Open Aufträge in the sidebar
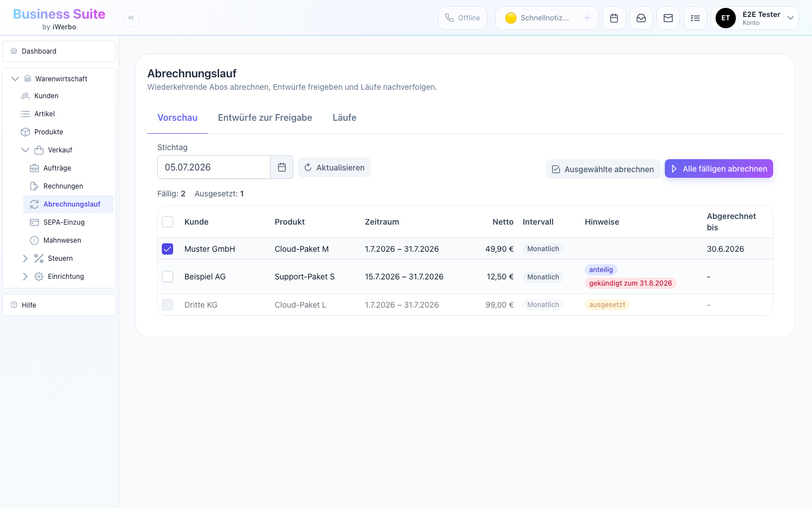812x508 pixels. [69, 168]
